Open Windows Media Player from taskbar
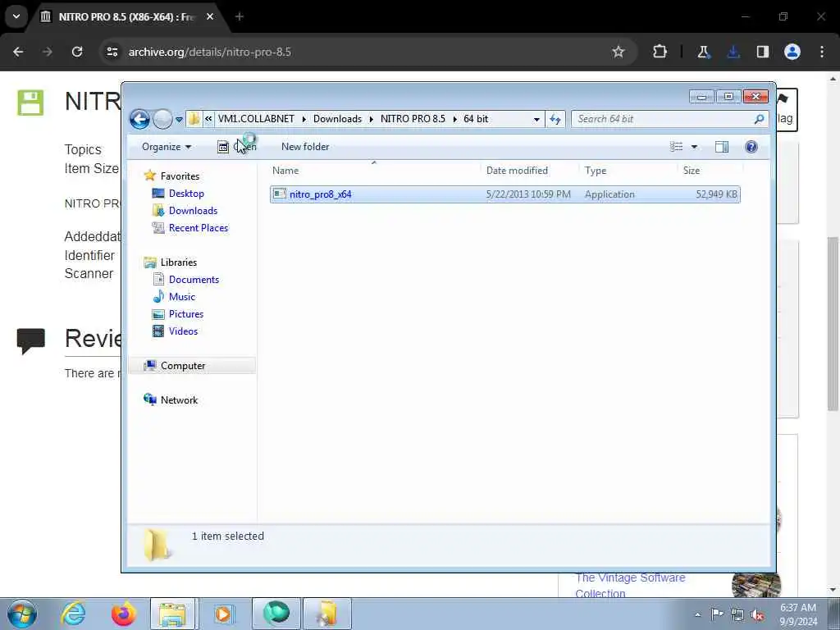This screenshot has width=840, height=630. (x=223, y=614)
